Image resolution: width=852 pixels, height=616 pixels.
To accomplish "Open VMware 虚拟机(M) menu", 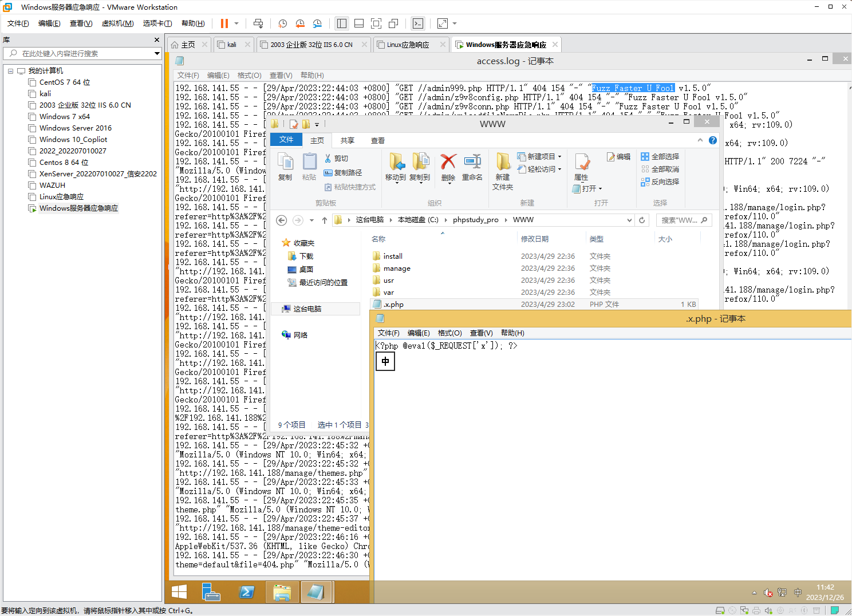I will pyautogui.click(x=117, y=23).
